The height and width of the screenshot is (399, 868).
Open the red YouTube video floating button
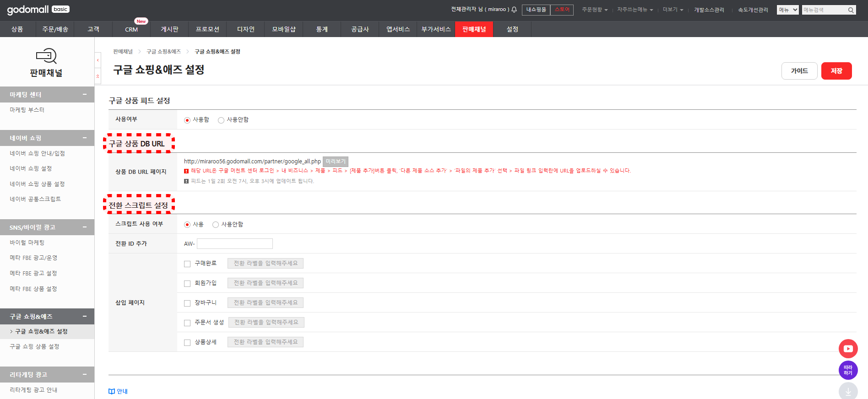click(x=848, y=349)
